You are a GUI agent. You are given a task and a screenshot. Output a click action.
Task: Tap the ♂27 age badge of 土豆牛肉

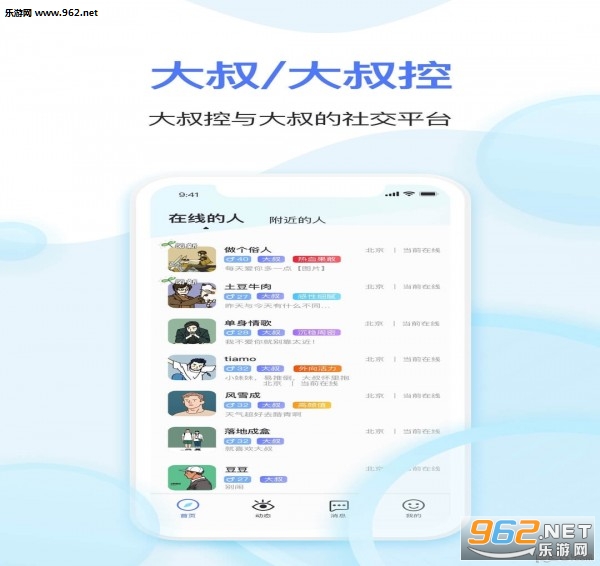tap(238, 296)
